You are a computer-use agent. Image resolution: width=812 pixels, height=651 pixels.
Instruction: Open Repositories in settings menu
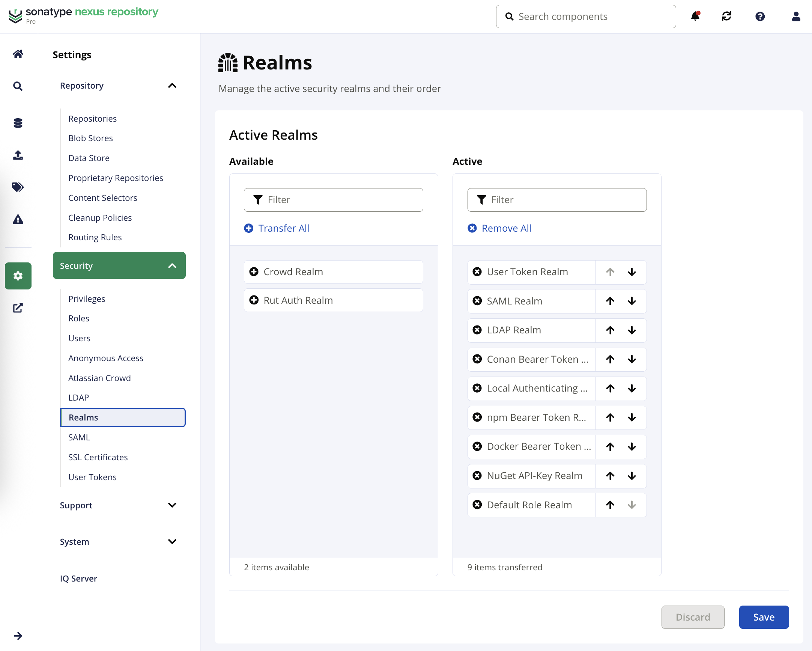tap(92, 119)
